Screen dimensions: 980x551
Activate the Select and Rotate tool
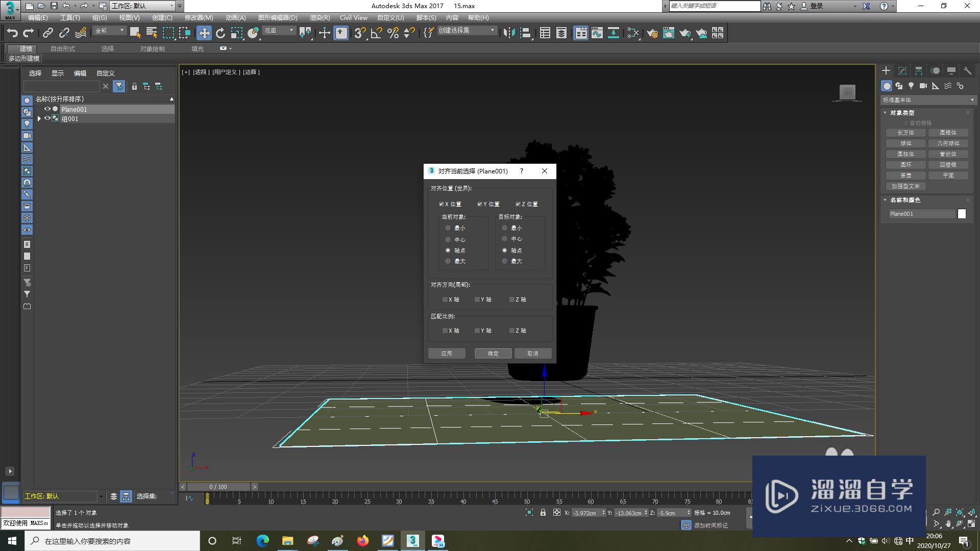point(220,33)
